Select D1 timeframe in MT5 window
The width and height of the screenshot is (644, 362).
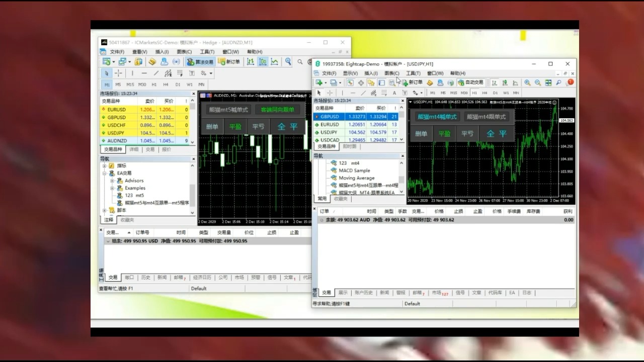[178, 84]
